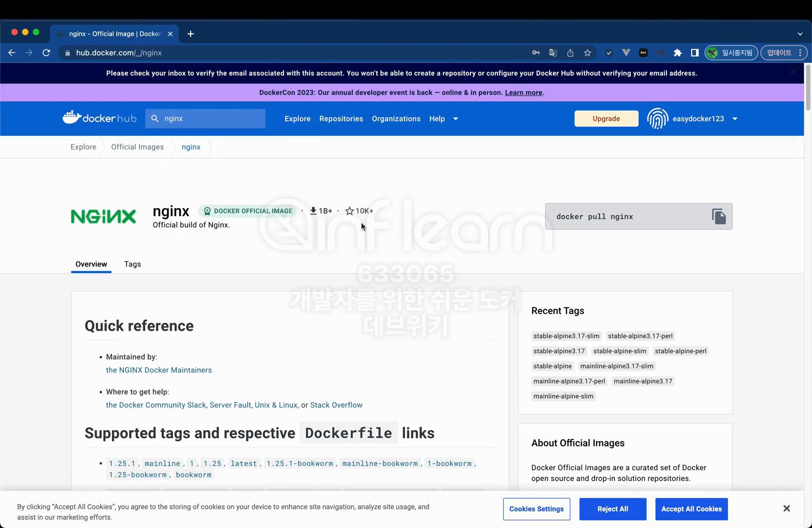Viewport: 812px width, 528px height.
Task: Click the latest tag link
Action: coord(244,463)
